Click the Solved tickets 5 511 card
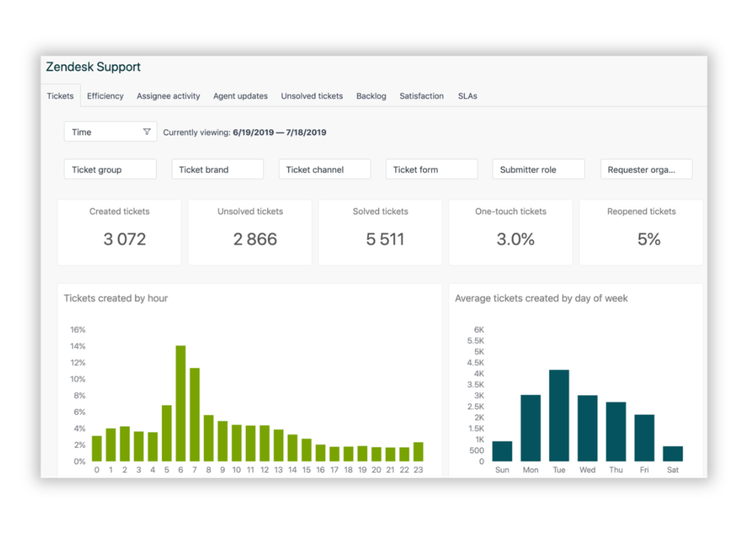748x534 pixels. (x=380, y=232)
